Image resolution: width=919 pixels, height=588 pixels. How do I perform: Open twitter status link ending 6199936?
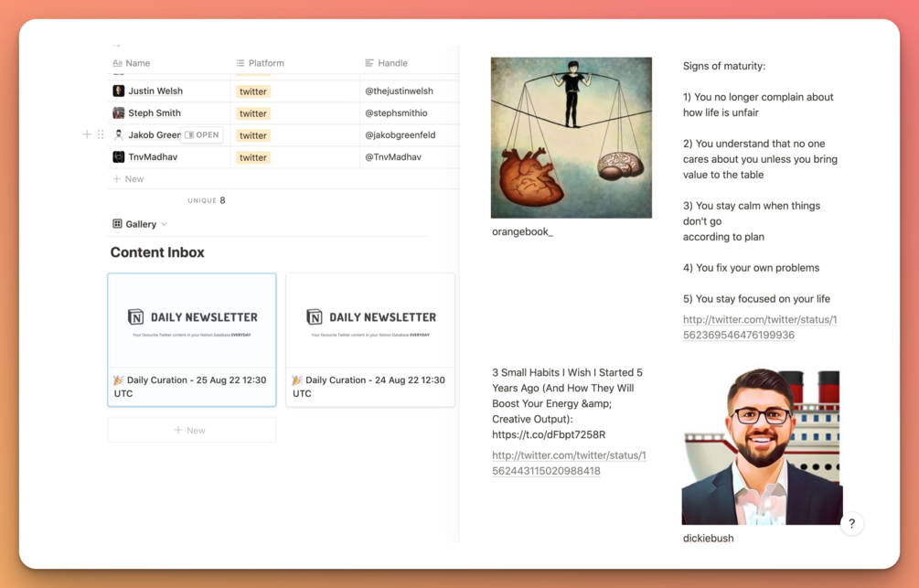click(760, 327)
